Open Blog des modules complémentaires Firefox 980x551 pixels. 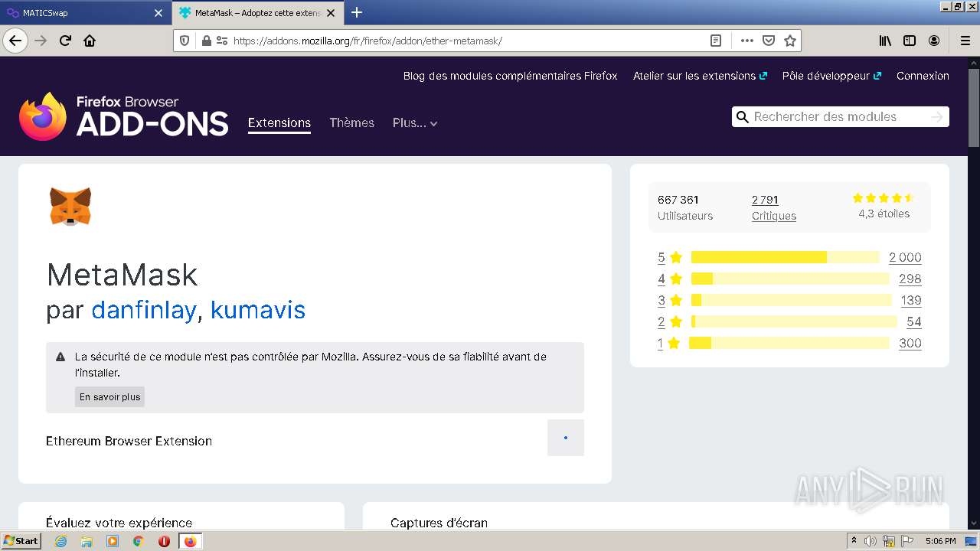coord(510,76)
